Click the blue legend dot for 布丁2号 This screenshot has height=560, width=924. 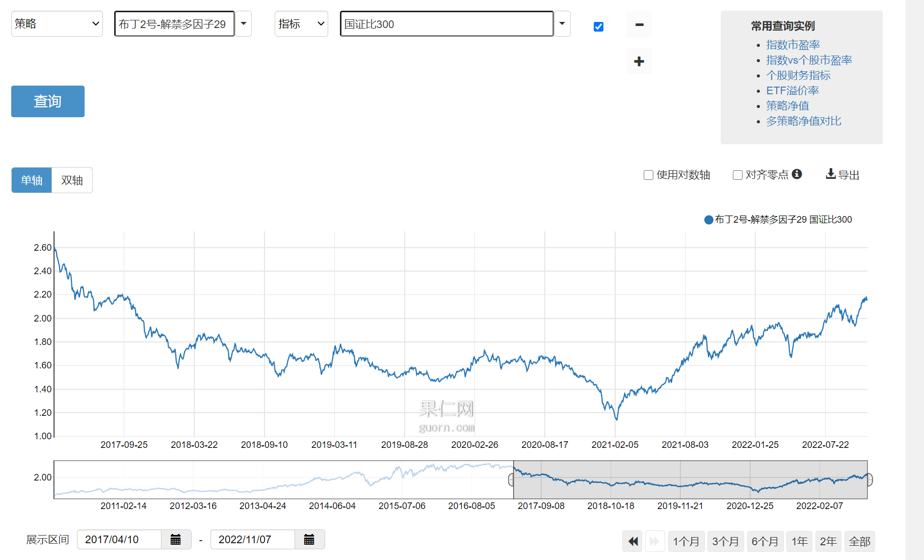point(708,220)
